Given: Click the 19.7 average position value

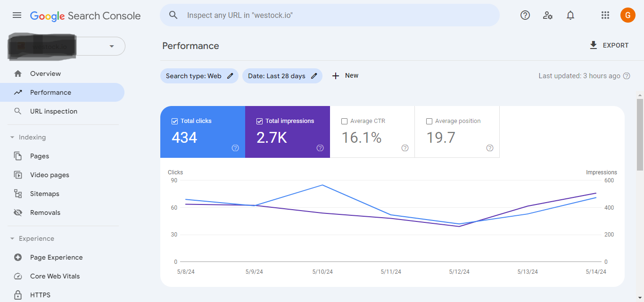Looking at the screenshot, I should 441,138.
